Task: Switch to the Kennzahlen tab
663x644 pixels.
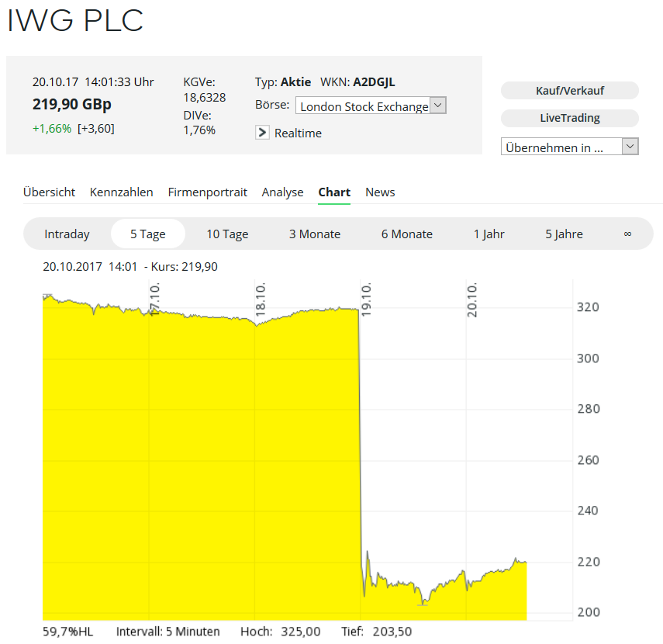Action: (x=121, y=192)
